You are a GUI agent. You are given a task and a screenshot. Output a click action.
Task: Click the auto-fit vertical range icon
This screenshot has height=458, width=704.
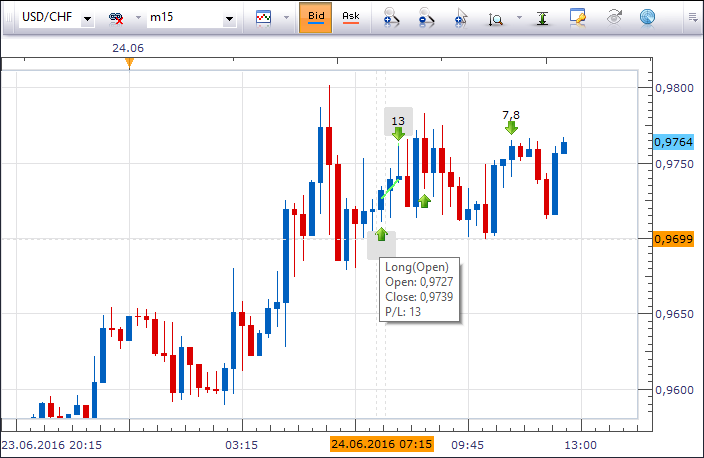pyautogui.click(x=542, y=18)
